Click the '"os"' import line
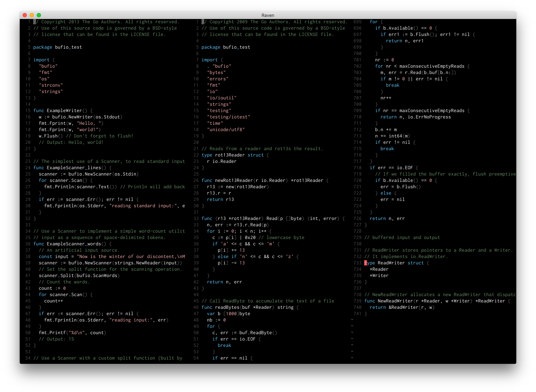536x392 pixels. [x=44, y=79]
